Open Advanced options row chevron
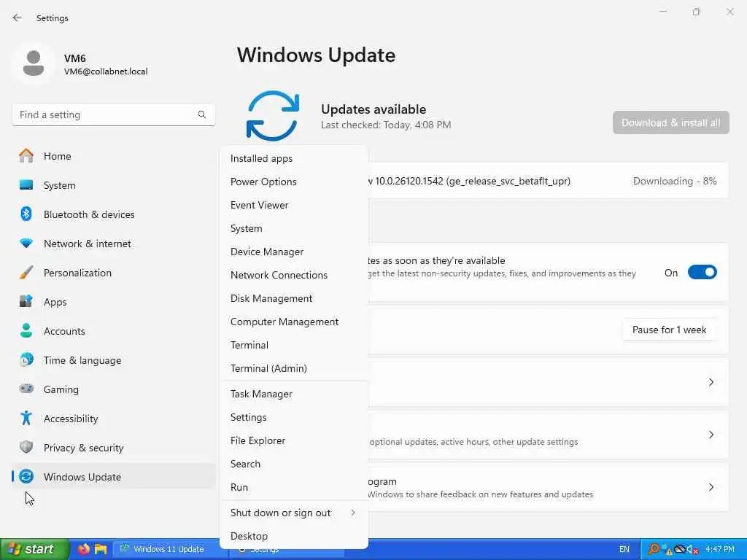Screen dimensions: 747x560 [x=711, y=435]
